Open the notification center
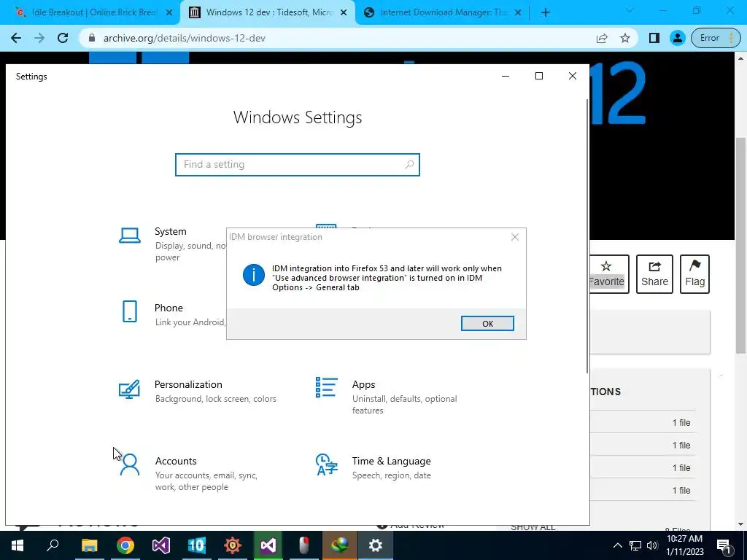This screenshot has height=560, width=747. (724, 545)
